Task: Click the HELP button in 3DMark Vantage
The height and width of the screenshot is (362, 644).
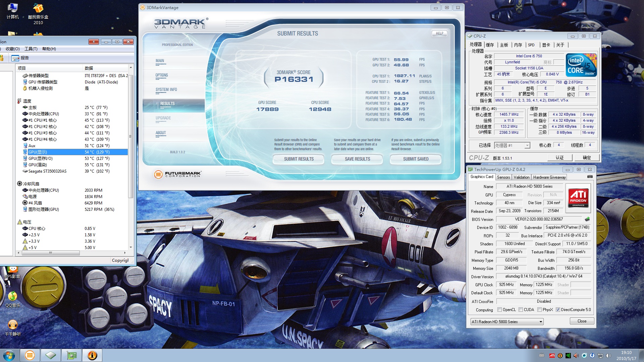Action: coord(439,34)
